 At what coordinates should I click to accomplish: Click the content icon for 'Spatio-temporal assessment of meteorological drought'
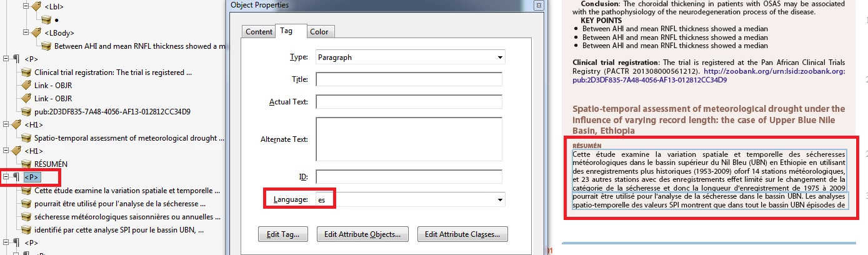pos(26,138)
